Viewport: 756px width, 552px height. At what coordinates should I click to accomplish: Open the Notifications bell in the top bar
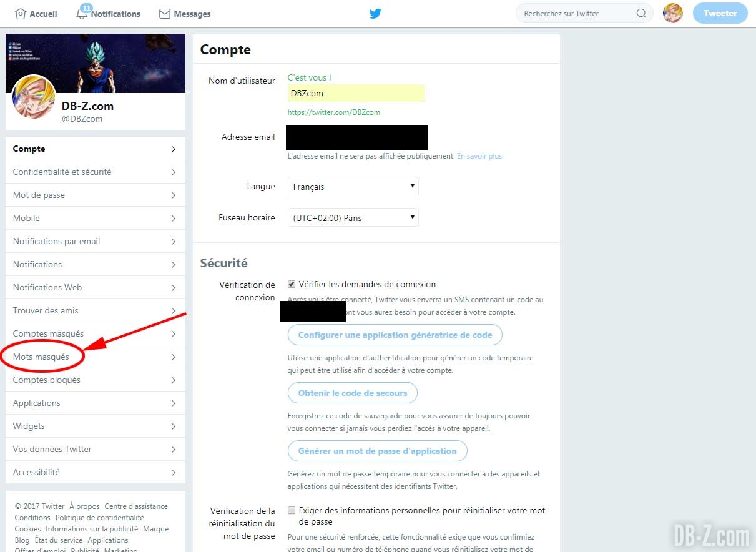(x=82, y=13)
